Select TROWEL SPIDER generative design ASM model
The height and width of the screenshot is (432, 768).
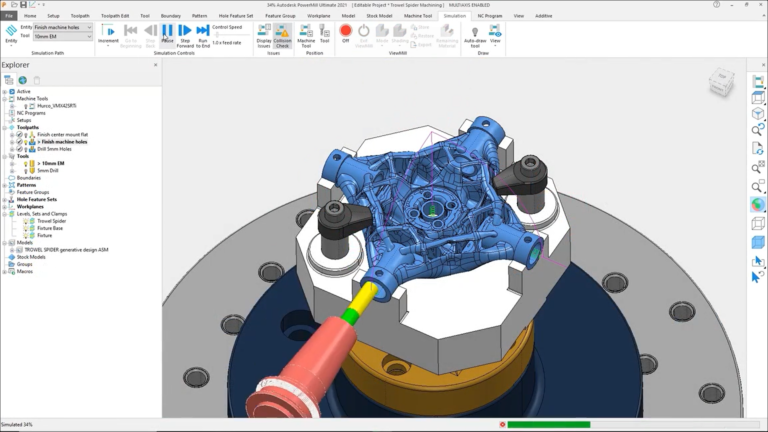pos(66,250)
